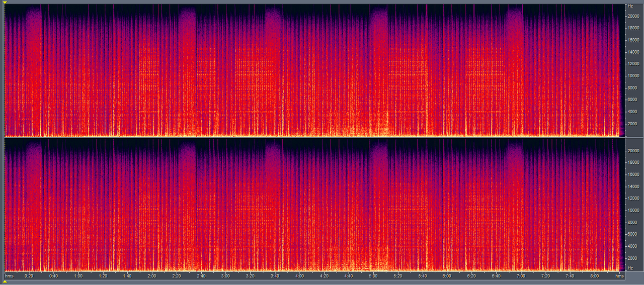Click the 1:40 mark on the time ruler
This screenshot has width=644, height=285.
[x=127, y=276]
